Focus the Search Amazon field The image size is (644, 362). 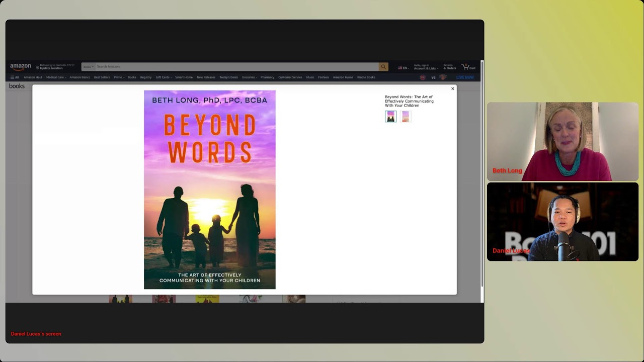236,67
